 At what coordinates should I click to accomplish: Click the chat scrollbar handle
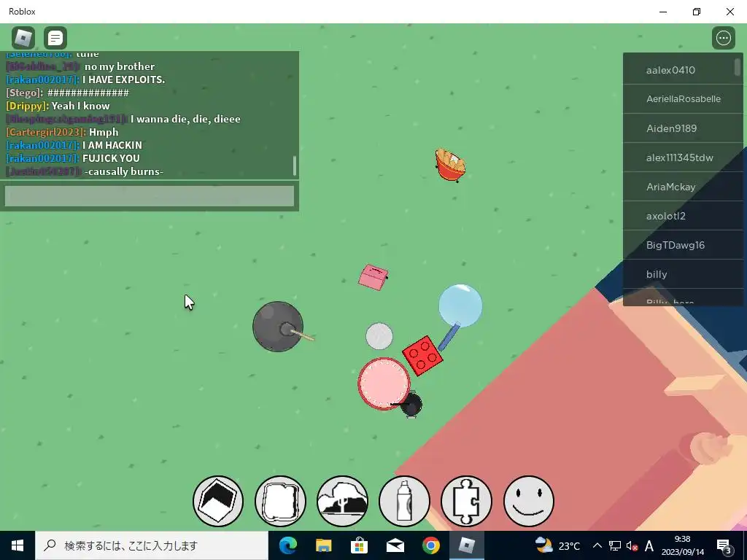[x=295, y=166]
